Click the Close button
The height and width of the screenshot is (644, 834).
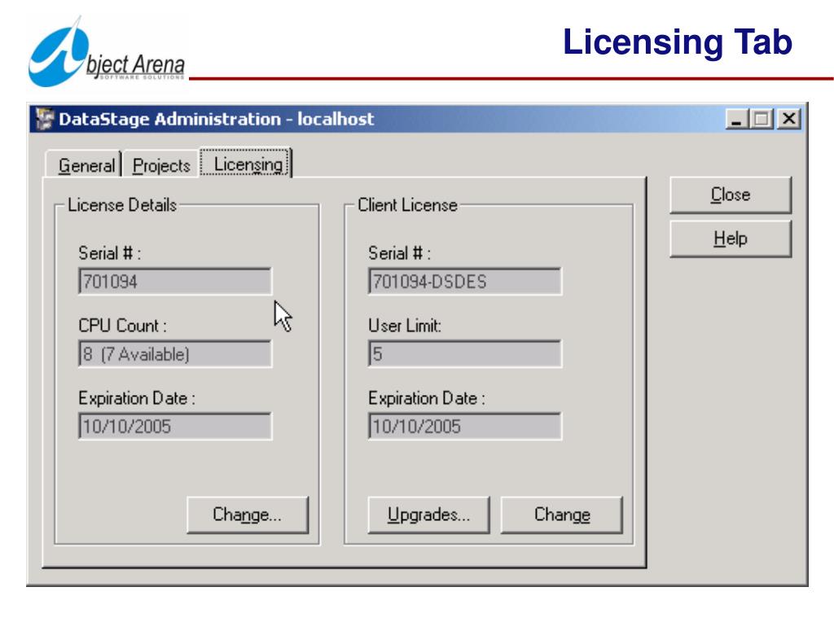731,195
